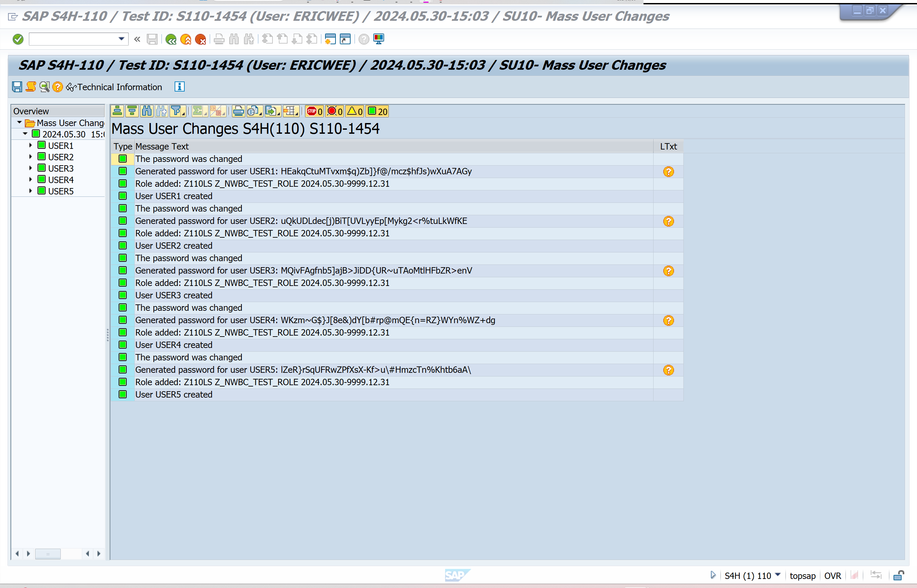The image size is (917, 588).
Task: Click the Sort Ascending icon
Action: 118,112
